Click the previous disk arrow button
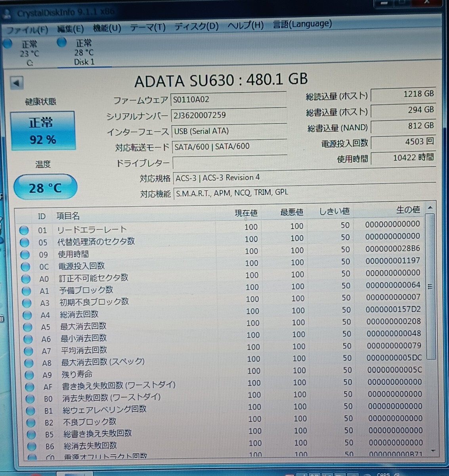Screen dimensions: 449x476 click(x=16, y=83)
